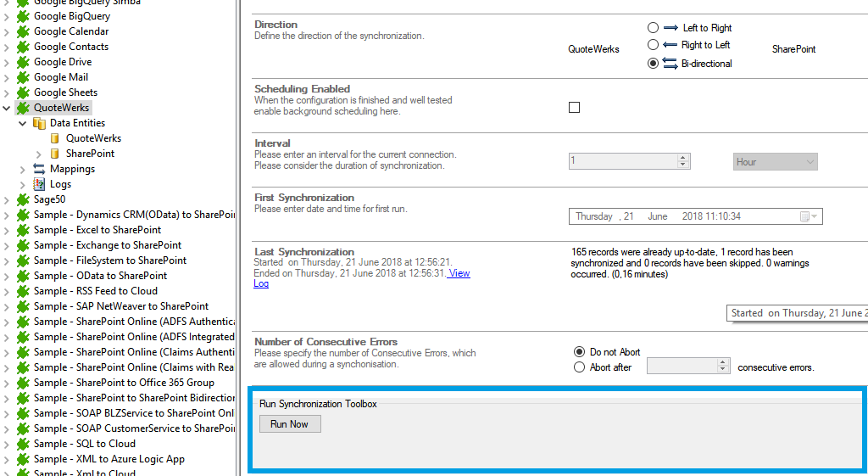The height and width of the screenshot is (476, 868).
Task: Open Sample - Excel to SharePoint connection
Action: 97,230
